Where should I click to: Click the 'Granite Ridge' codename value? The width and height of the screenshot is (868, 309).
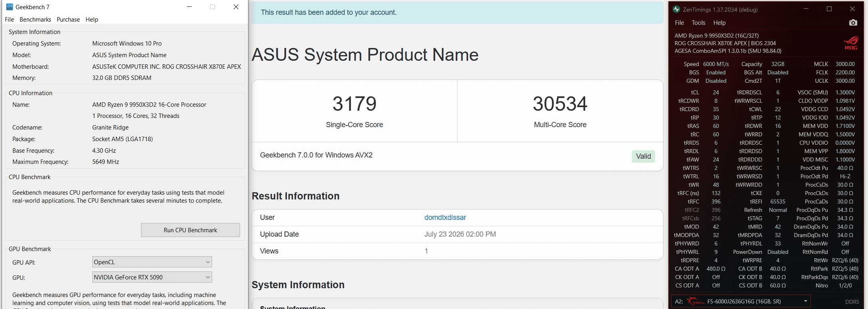[111, 128]
